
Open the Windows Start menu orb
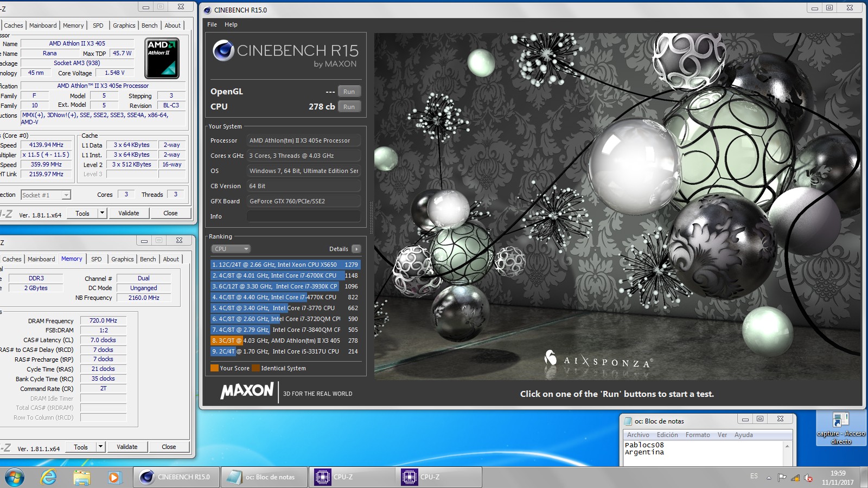[x=15, y=477]
